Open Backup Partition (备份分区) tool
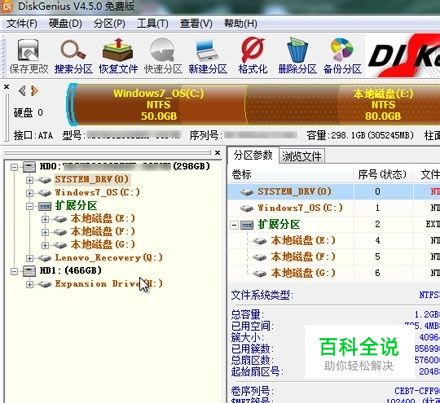The height and width of the screenshot is (403, 440). click(x=342, y=56)
